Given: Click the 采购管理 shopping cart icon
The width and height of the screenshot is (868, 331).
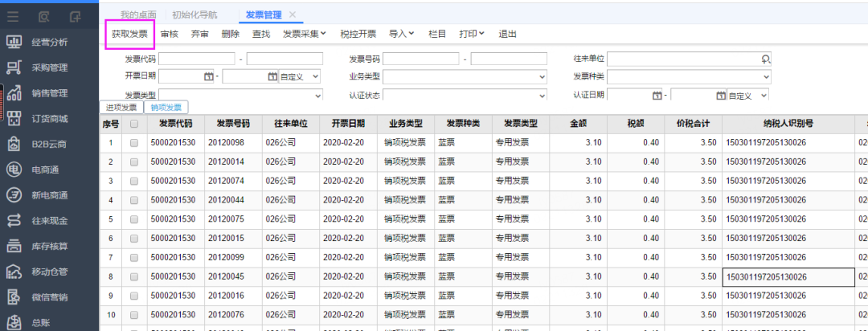Looking at the screenshot, I should (x=14, y=67).
